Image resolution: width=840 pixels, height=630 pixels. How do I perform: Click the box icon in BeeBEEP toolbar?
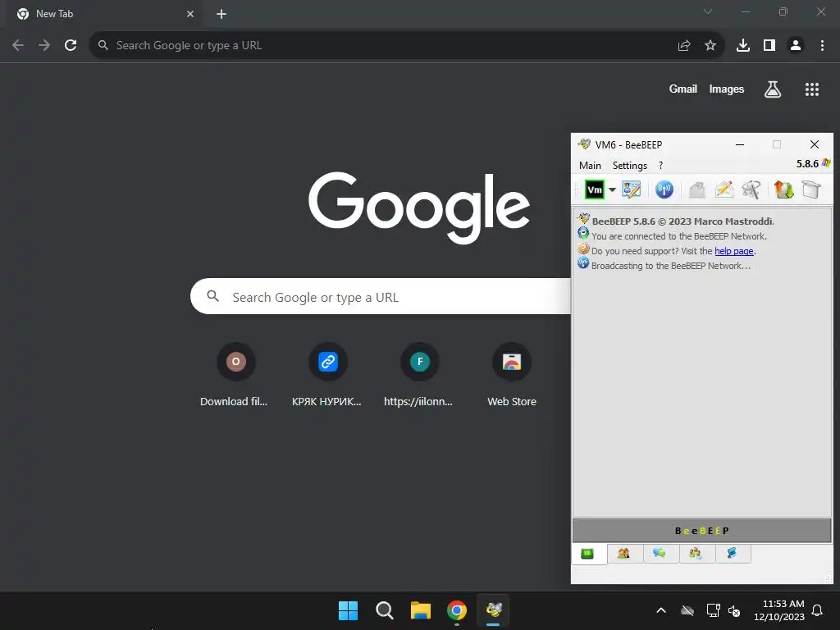pos(811,189)
